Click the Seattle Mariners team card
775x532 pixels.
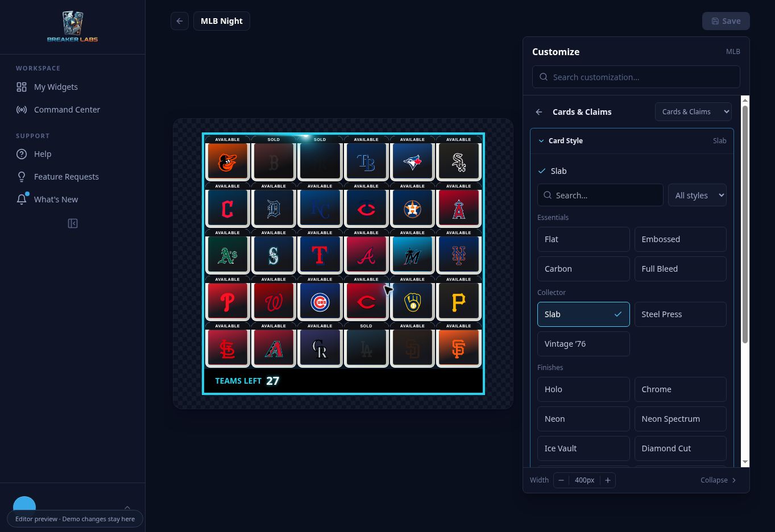(x=273, y=251)
